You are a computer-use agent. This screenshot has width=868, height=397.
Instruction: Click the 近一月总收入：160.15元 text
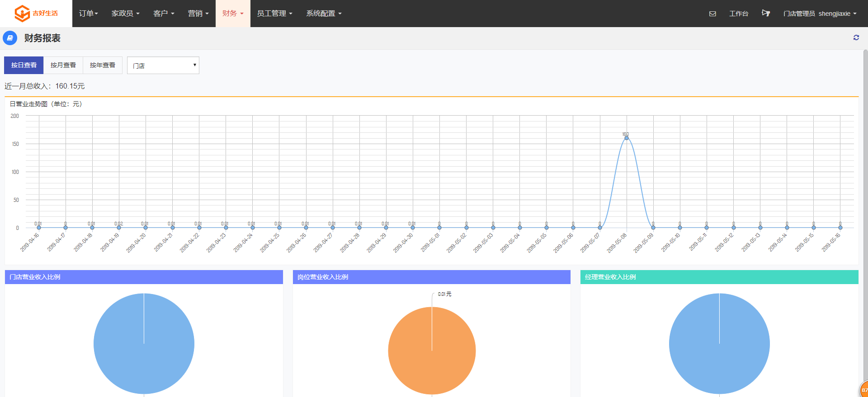tap(45, 86)
